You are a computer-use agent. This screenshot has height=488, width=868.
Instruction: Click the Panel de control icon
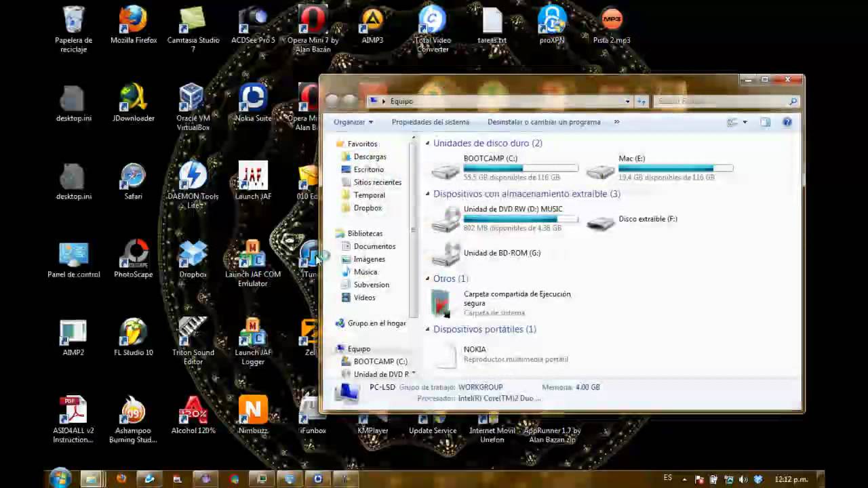pyautogui.click(x=73, y=260)
